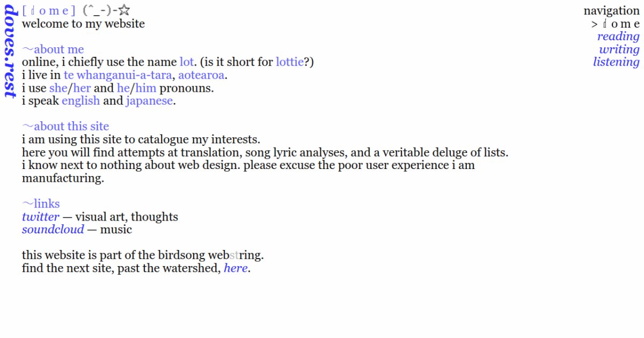Click the name 'lot' link
Screen dimensions: 644x338
tap(186, 62)
